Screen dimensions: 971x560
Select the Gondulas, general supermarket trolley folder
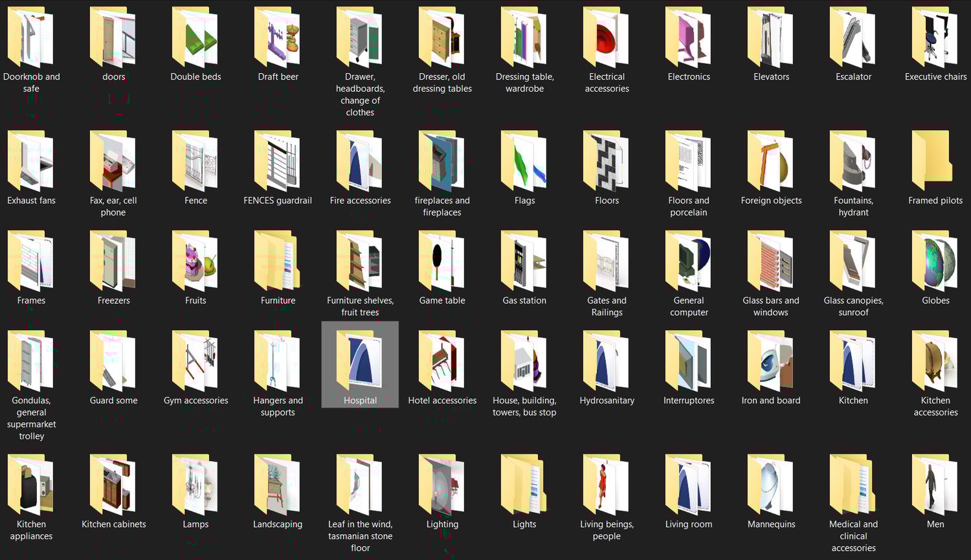31,361
